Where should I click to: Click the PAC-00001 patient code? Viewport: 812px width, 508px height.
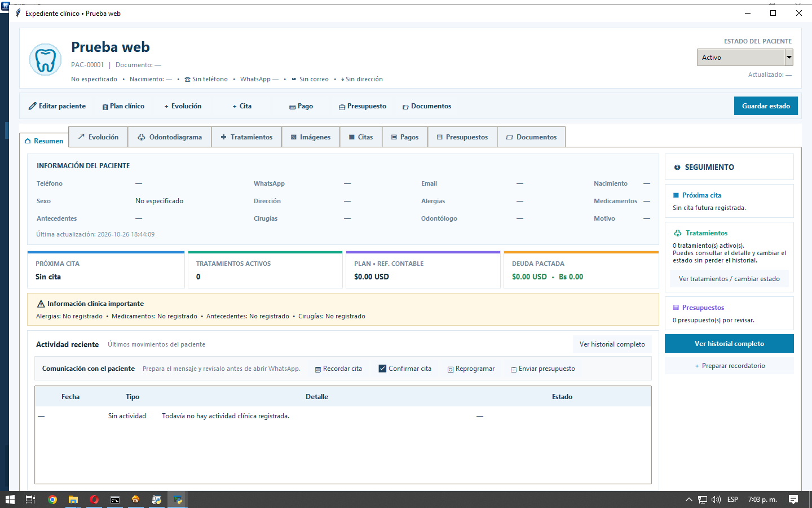[87, 65]
